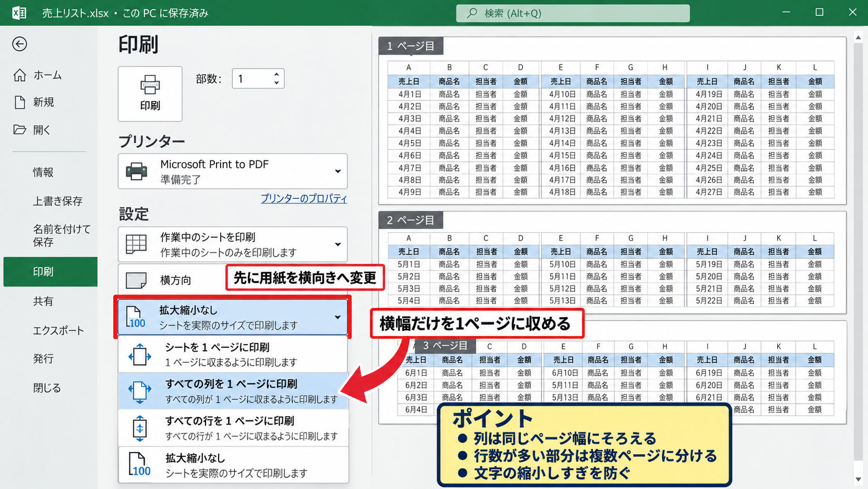868x489 pixels.
Task: Click the printer icon in the 印刷 button
Action: coord(150,85)
